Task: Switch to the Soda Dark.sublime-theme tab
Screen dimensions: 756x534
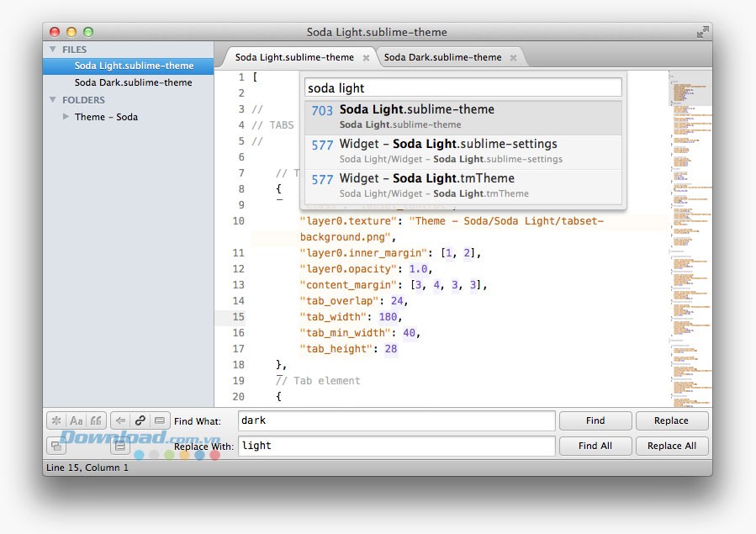Action: 442,57
